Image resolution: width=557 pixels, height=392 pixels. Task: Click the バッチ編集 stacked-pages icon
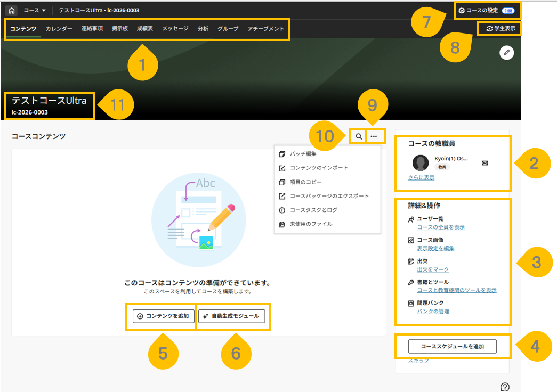(282, 154)
